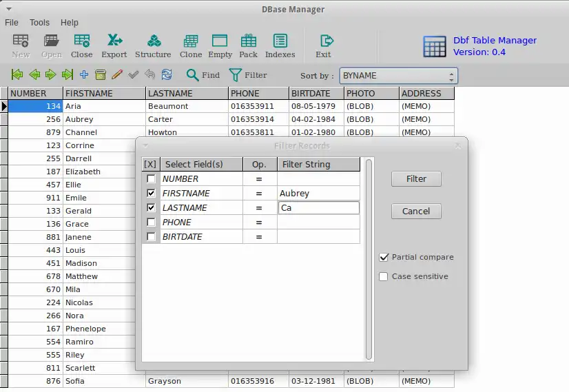Go to the first record
This screenshot has width=569, height=392.
(x=17, y=74)
